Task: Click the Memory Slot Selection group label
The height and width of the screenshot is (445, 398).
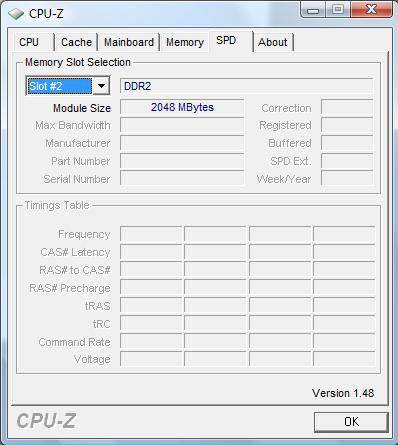Action: point(78,62)
